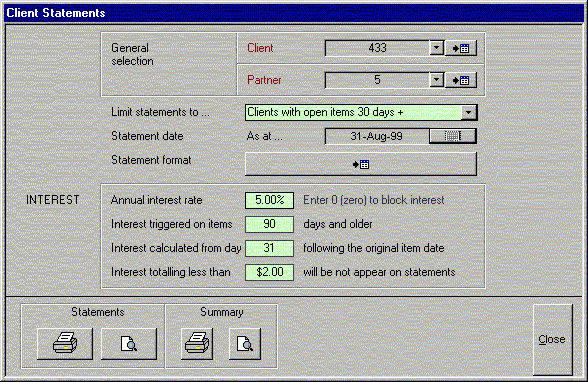Preview client statements
The image size is (588, 382).
click(129, 343)
